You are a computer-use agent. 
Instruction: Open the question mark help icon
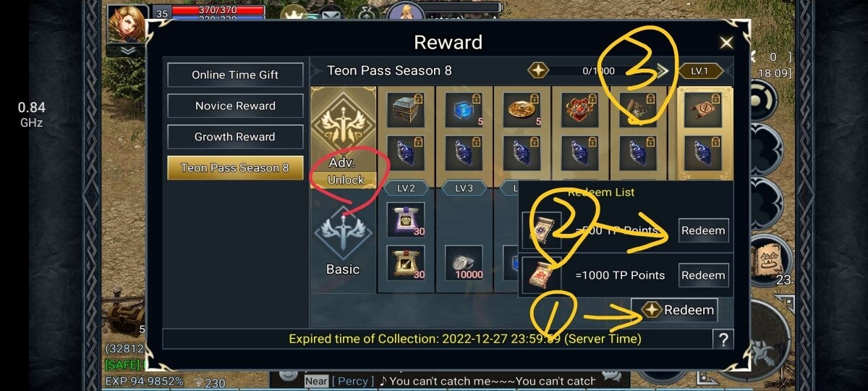coord(722,339)
